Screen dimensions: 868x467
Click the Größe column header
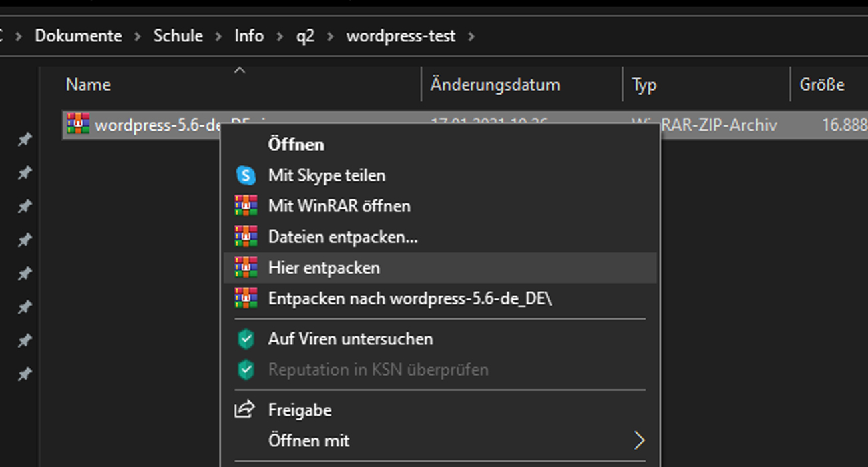click(821, 85)
